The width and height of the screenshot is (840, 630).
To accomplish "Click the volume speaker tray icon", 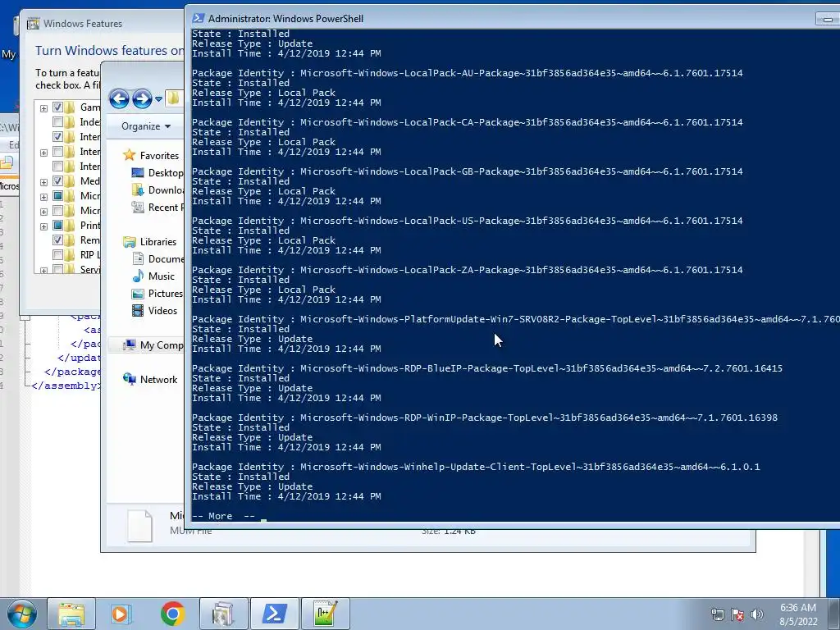I will pos(757,614).
